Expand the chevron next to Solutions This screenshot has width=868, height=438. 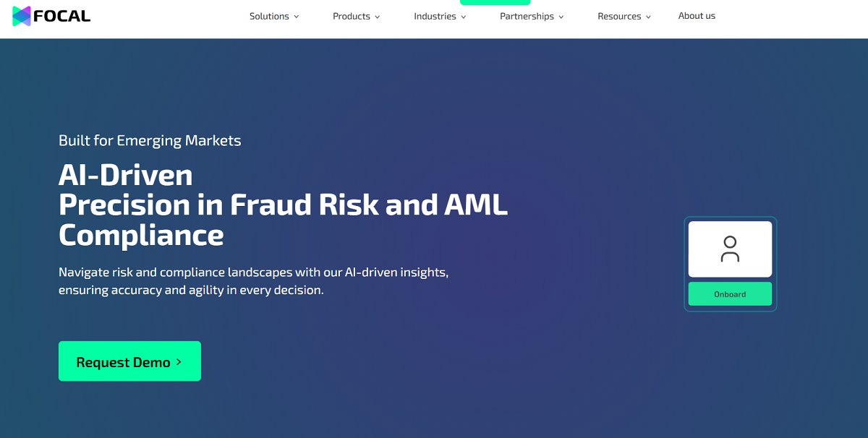[x=296, y=17]
